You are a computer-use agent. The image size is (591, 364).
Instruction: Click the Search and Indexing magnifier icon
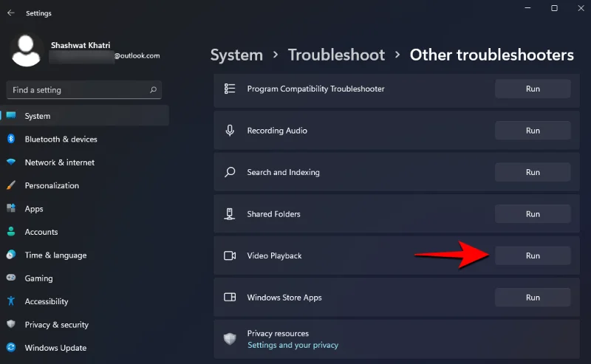tap(230, 172)
